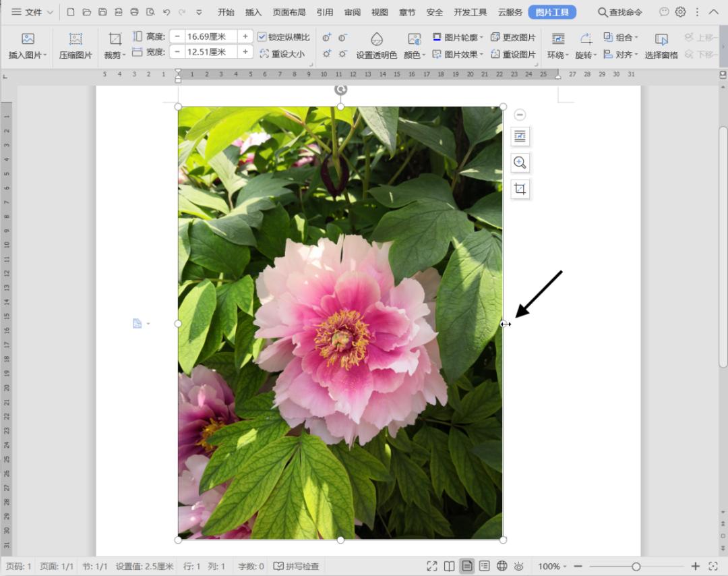The height and width of the screenshot is (576, 728).
Task: Click the floating zoom preview icon beside image
Action: [x=520, y=163]
